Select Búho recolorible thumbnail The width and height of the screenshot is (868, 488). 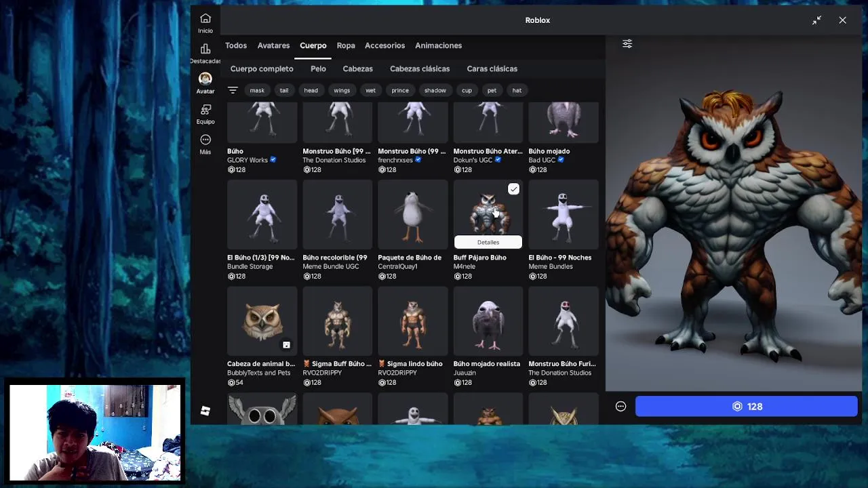337,216
